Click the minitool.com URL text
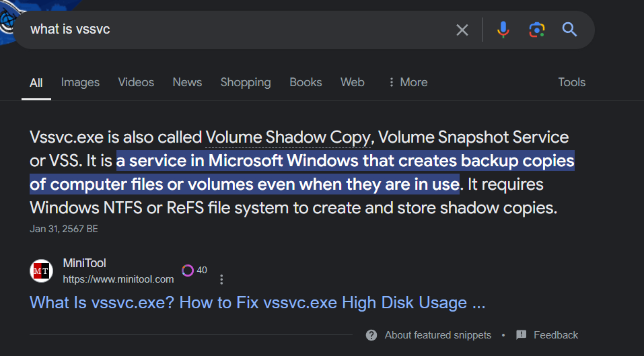The width and height of the screenshot is (644, 356). pyautogui.click(x=118, y=279)
